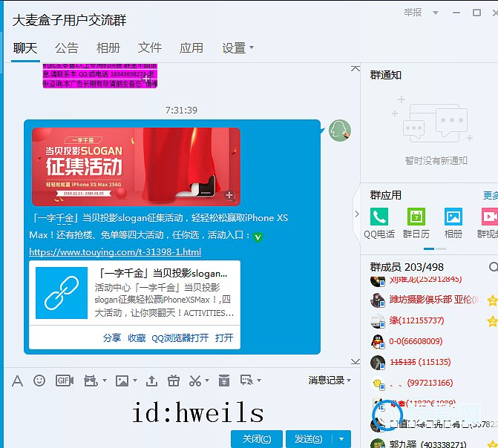Open the group video app icon
This screenshot has width=498, height=448.
[489, 223]
